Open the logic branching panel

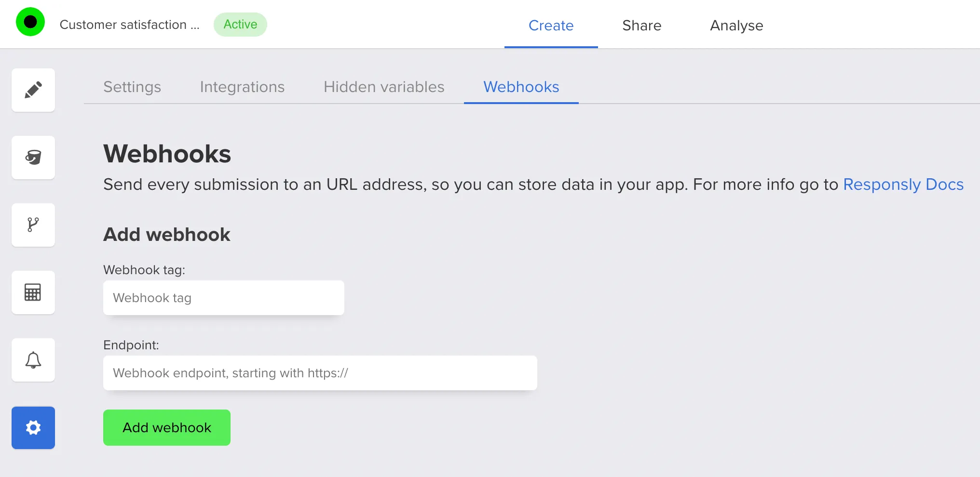pos(33,225)
